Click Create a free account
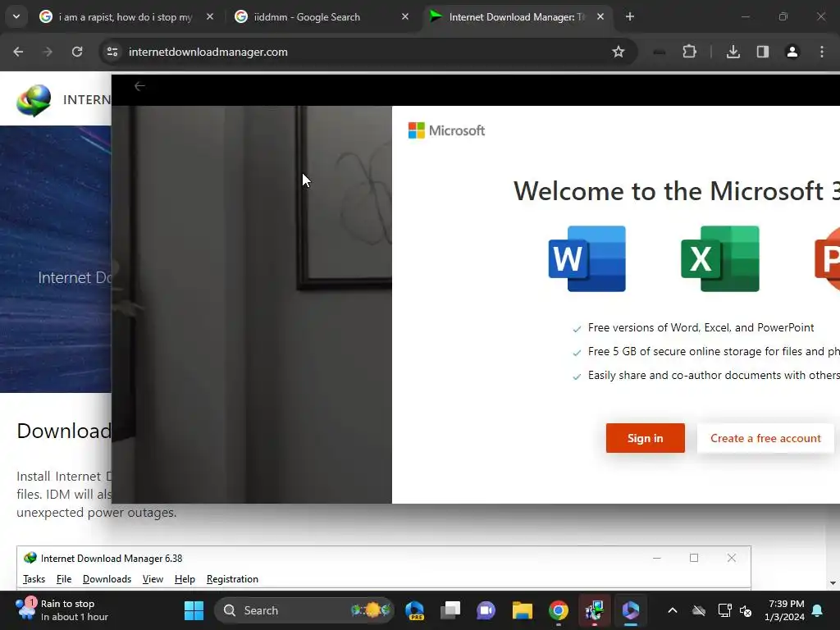Screen dimensions: 840x630 pos(765,438)
